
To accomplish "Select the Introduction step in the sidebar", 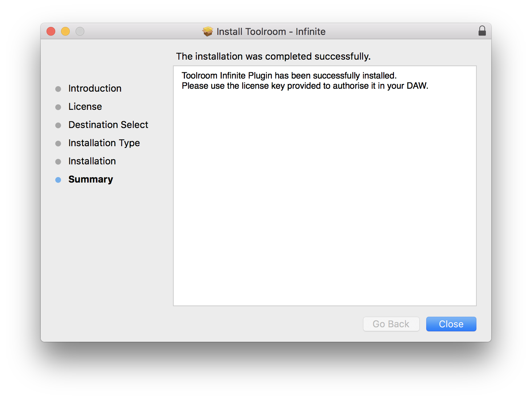I will [95, 88].
